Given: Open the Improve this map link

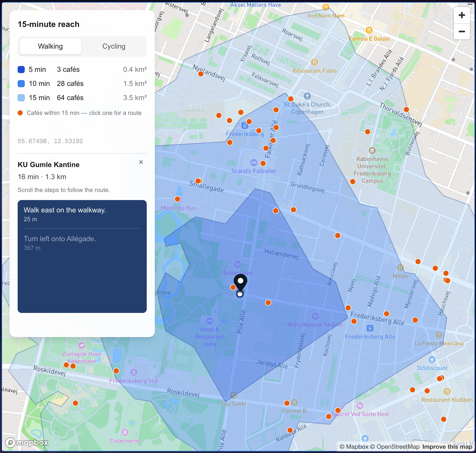Looking at the screenshot, I should point(447,447).
